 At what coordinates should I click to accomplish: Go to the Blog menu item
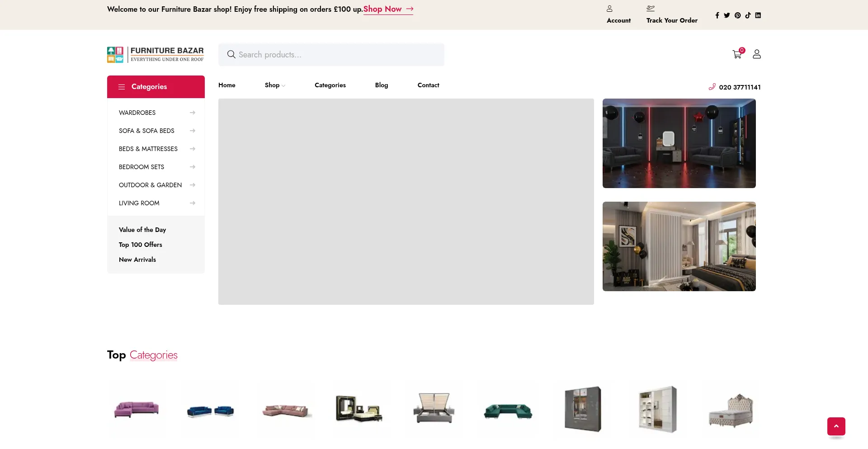tap(381, 85)
